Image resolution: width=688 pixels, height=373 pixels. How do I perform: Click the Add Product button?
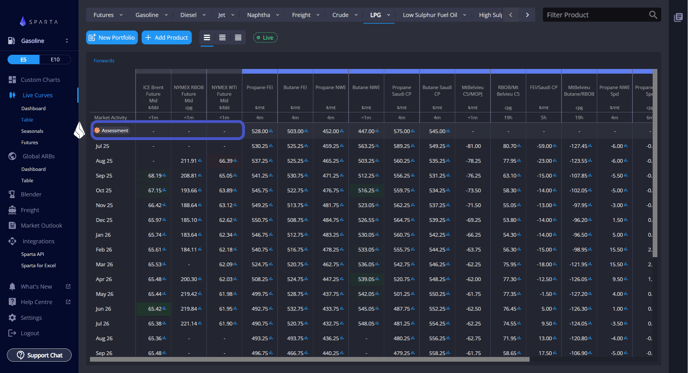167,38
